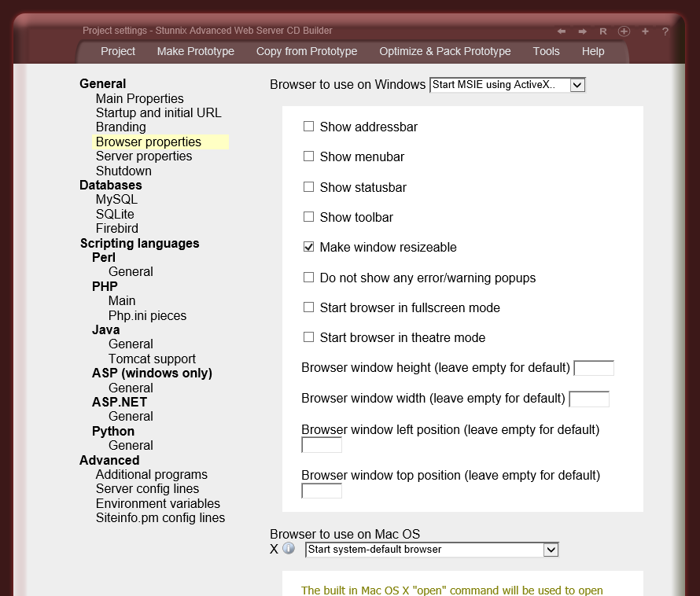700x596 pixels.
Task: Click the plus icon in the title bar
Action: tap(644, 30)
